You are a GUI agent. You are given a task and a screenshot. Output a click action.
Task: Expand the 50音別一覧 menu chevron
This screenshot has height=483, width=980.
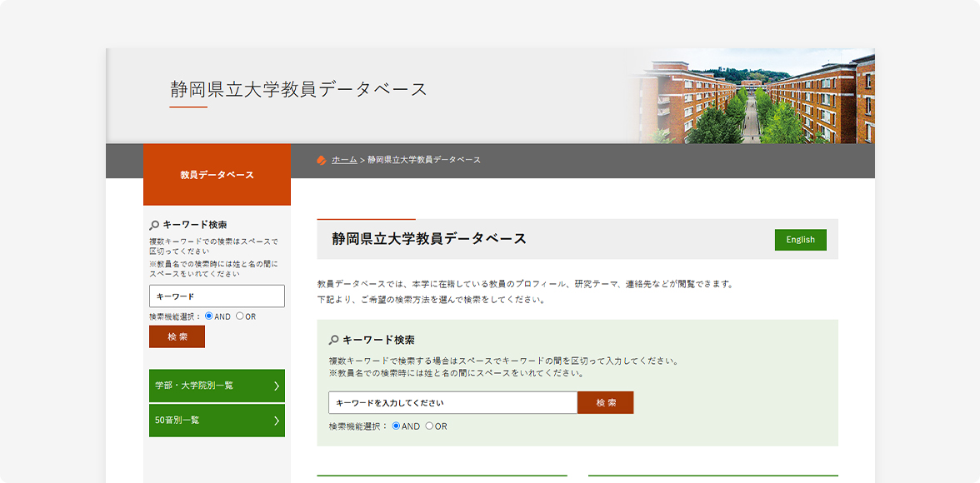[277, 421]
